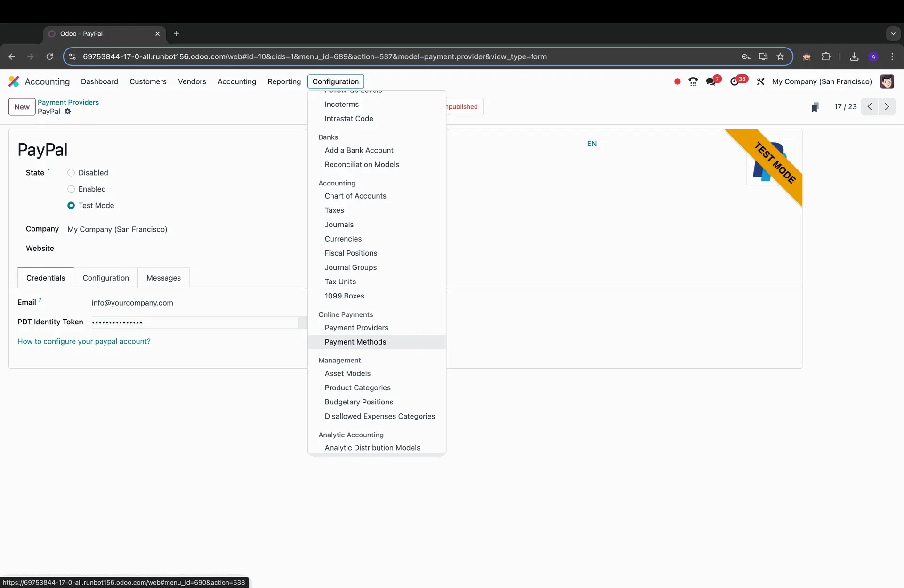Image resolution: width=904 pixels, height=588 pixels.
Task: Select the Test Mode radio button
Action: point(71,206)
